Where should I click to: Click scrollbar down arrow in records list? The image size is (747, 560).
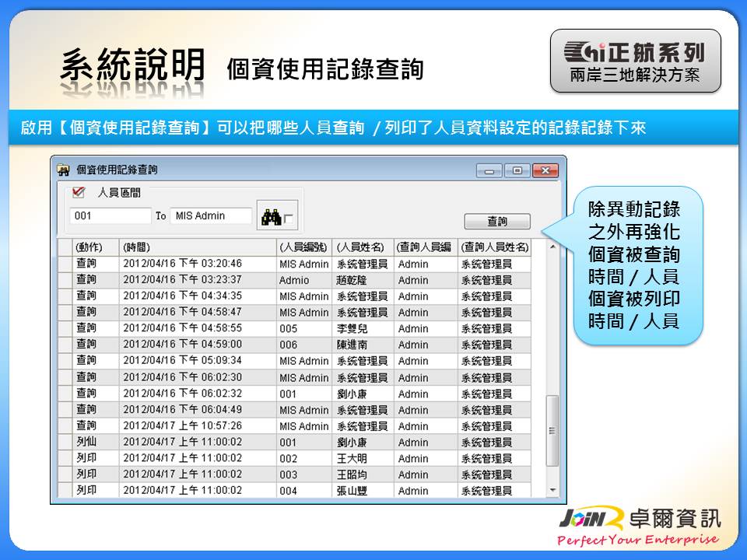tap(552, 490)
